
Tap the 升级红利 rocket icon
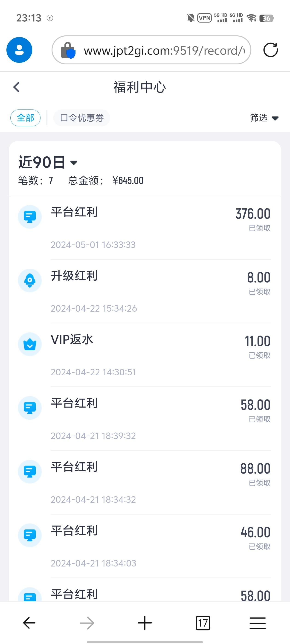(x=30, y=281)
